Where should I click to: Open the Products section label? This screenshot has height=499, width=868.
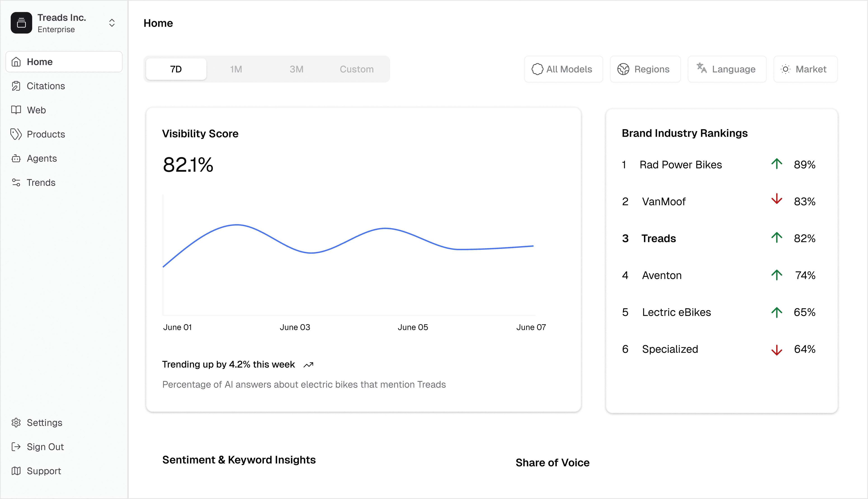click(x=46, y=134)
